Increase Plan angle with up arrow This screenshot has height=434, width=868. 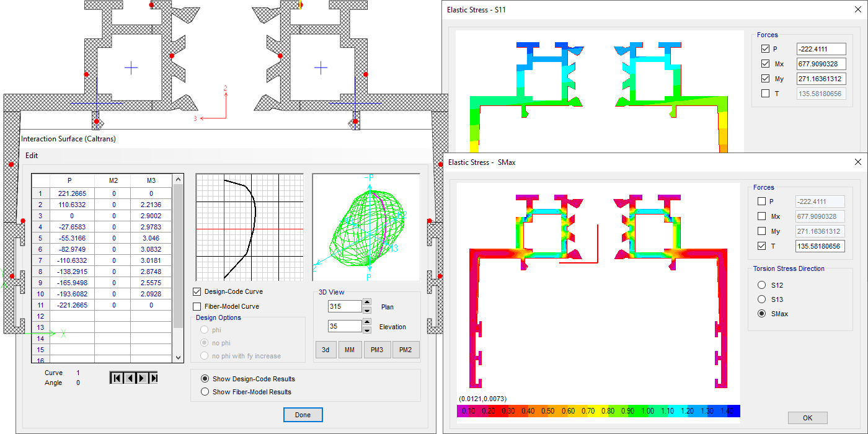(366, 303)
